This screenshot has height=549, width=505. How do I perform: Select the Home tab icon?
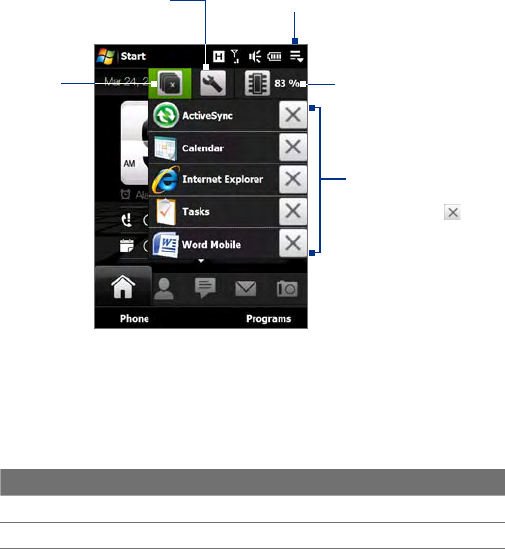(123, 287)
